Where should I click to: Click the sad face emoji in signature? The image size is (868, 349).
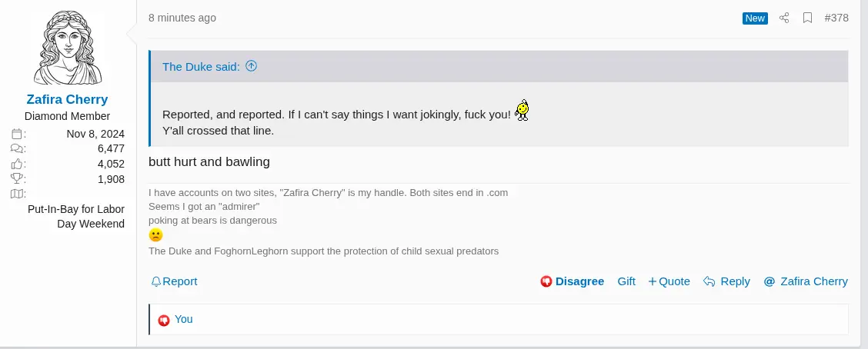click(156, 235)
